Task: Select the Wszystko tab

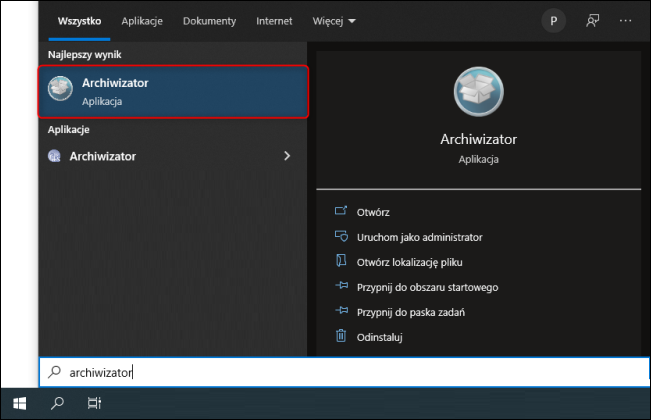Action: click(80, 20)
